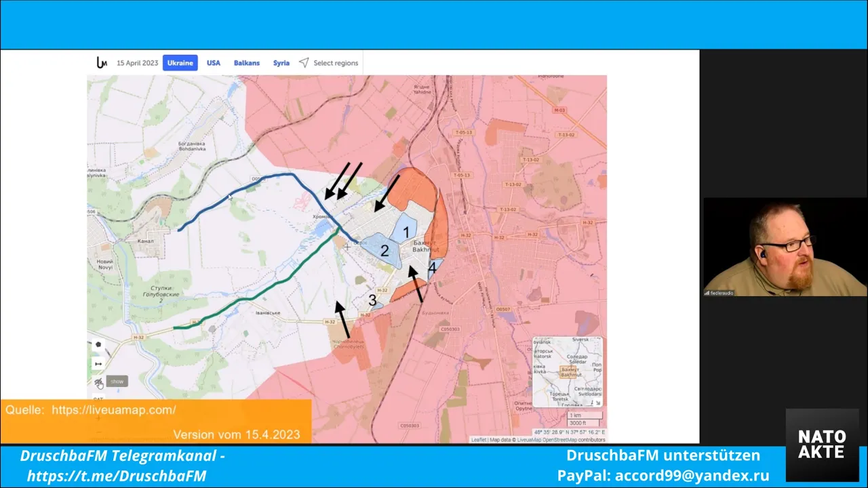Select the polygon draw tool

click(x=98, y=345)
